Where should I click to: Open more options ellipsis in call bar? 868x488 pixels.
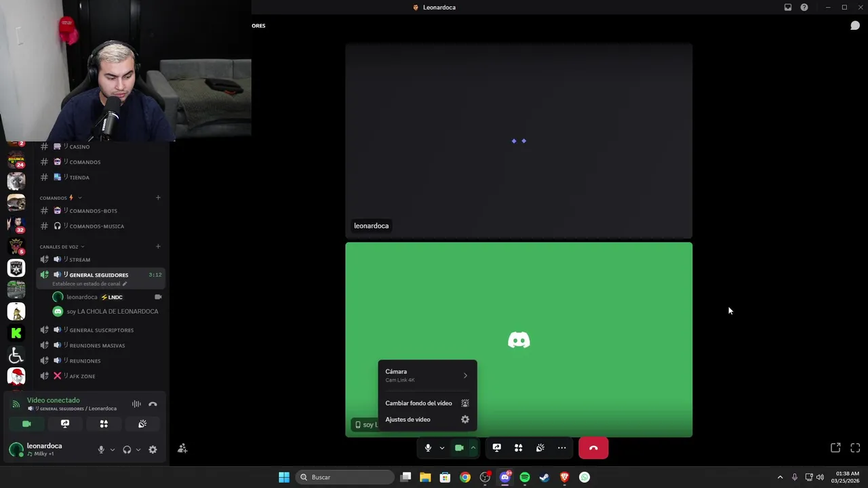(x=561, y=448)
